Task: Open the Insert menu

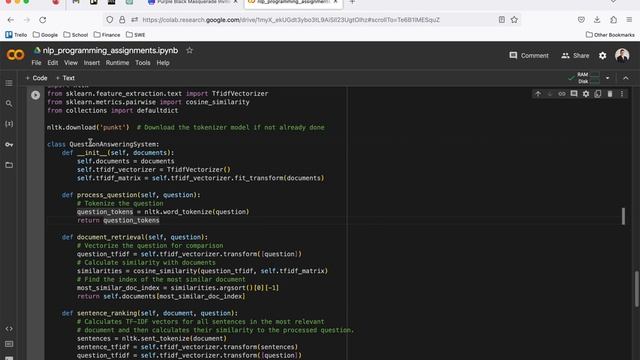Action: [92, 63]
